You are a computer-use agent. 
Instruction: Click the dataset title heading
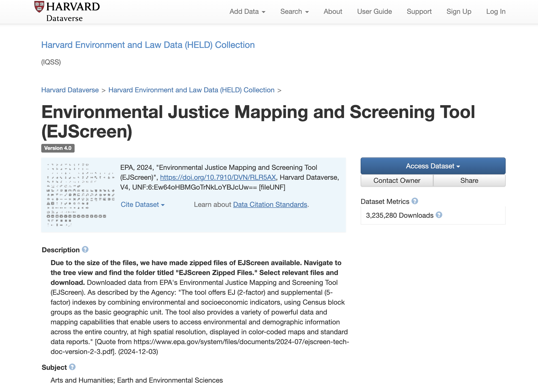point(258,122)
